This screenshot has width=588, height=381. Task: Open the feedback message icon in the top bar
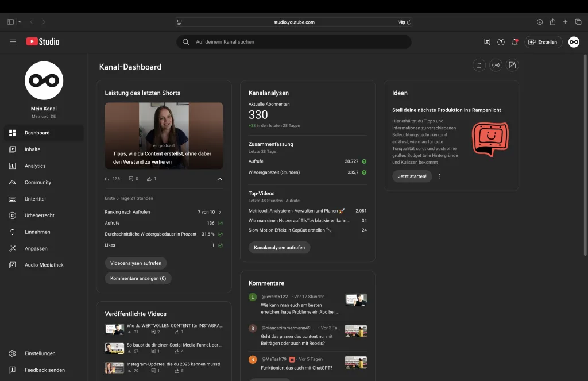(x=487, y=42)
